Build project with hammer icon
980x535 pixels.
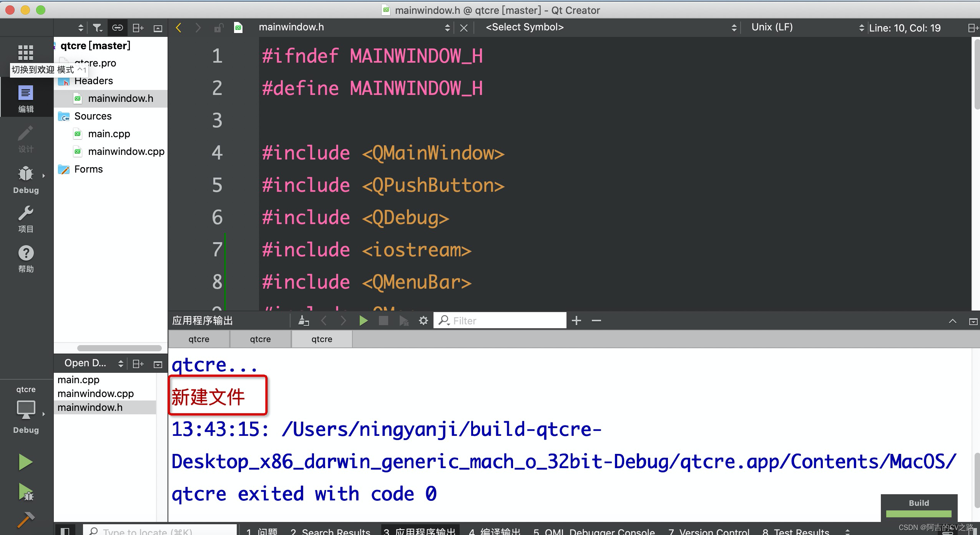[25, 520]
